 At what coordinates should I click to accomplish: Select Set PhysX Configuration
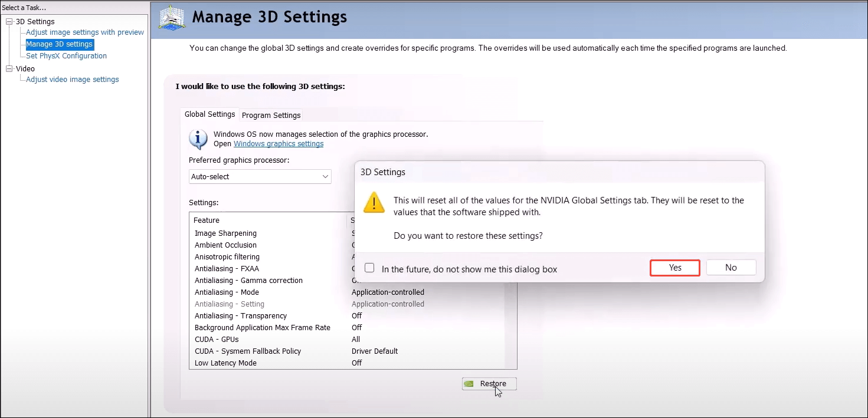pos(66,56)
